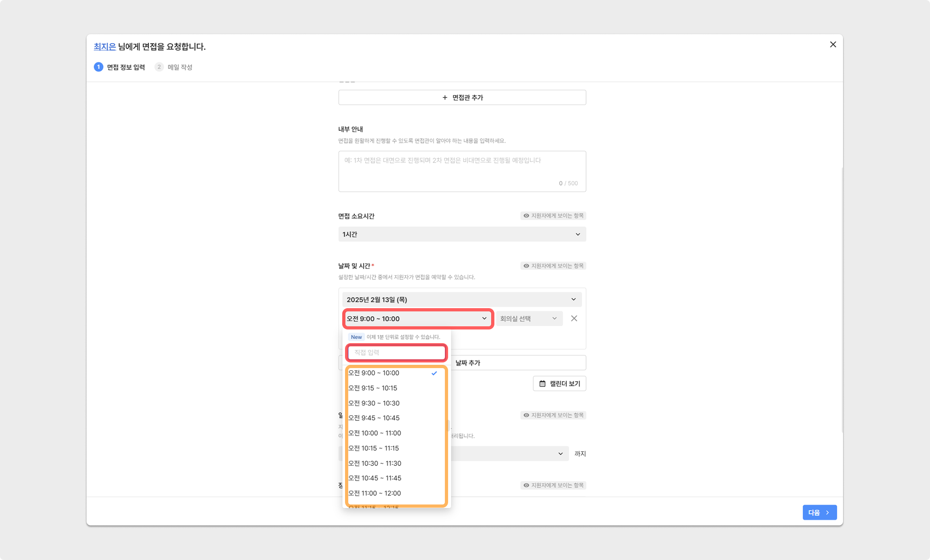The height and width of the screenshot is (560, 930).
Task: Click into the 내부 안내 text area
Action: 462,171
